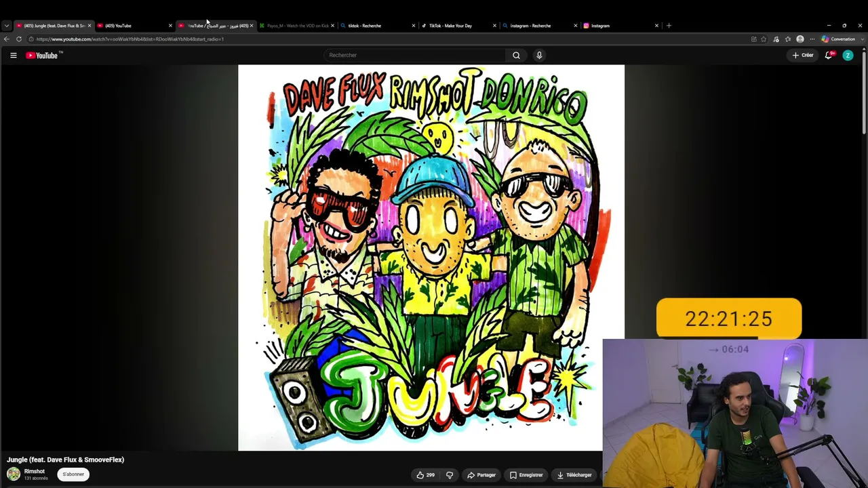Close the Psyco_M Kick tab
868x488 pixels.
[332, 26]
